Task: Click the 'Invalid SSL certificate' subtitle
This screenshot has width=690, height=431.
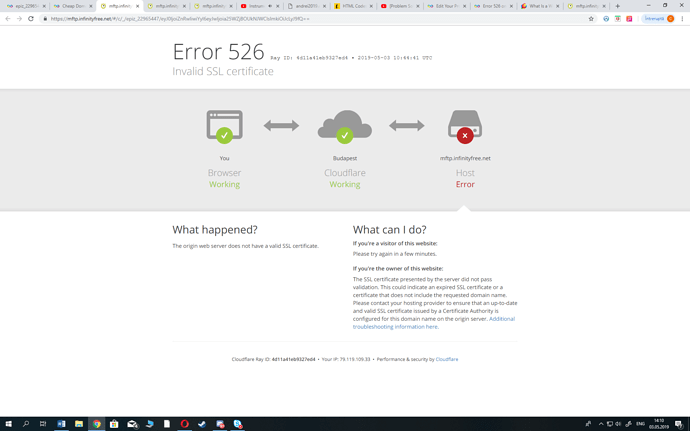Action: [x=223, y=71]
